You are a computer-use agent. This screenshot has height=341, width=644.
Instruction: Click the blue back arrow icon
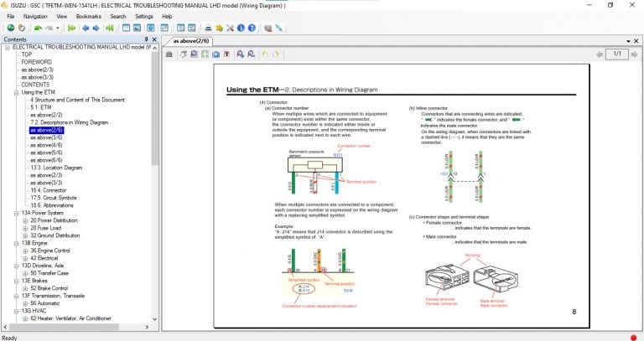[x=84, y=28]
